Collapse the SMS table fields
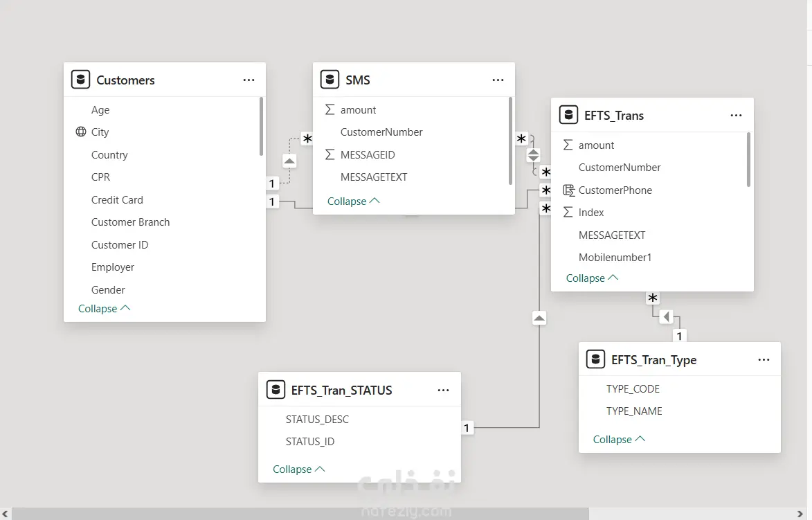Screen dimensions: 812x520 click(x=353, y=201)
